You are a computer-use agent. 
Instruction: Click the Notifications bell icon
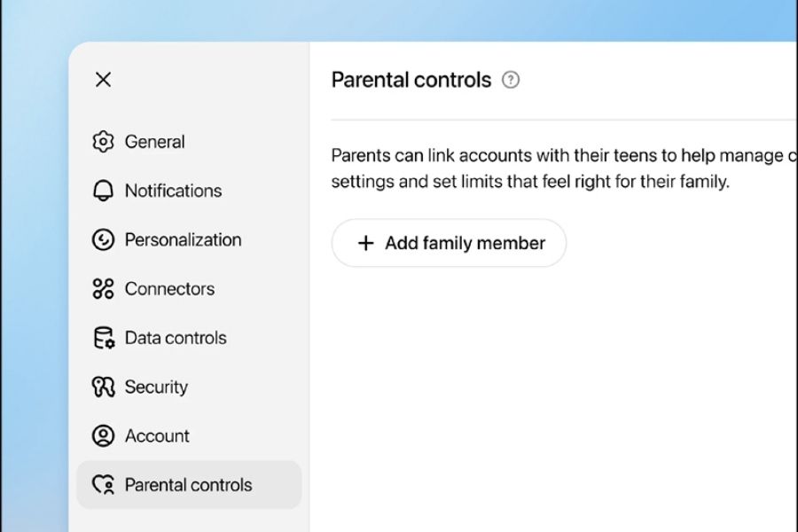104,191
